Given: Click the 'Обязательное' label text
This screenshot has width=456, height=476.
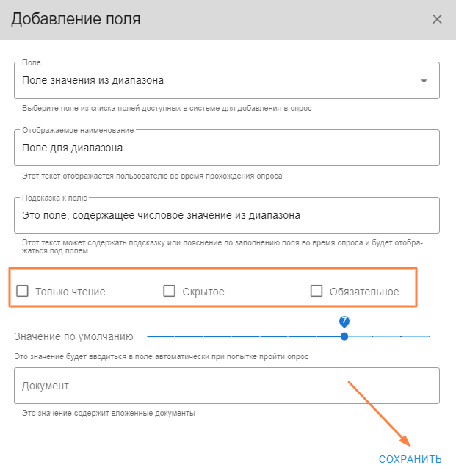Looking at the screenshot, I should (364, 292).
